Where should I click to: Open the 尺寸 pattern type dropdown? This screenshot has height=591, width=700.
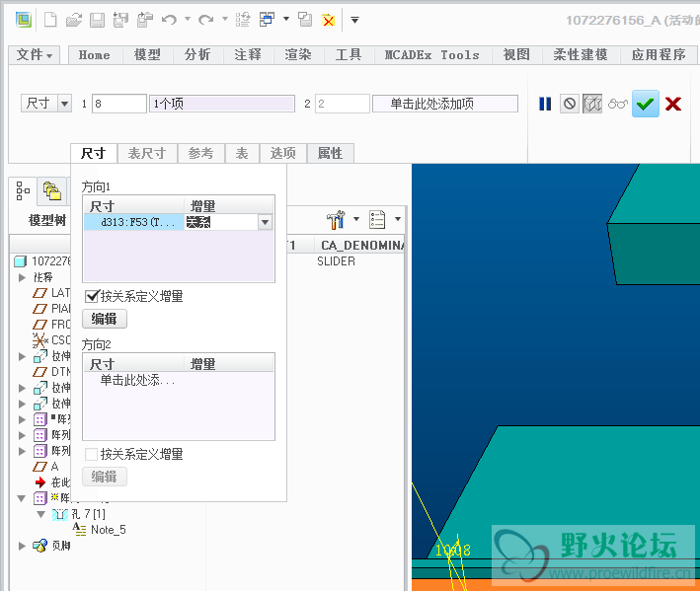[x=65, y=104]
